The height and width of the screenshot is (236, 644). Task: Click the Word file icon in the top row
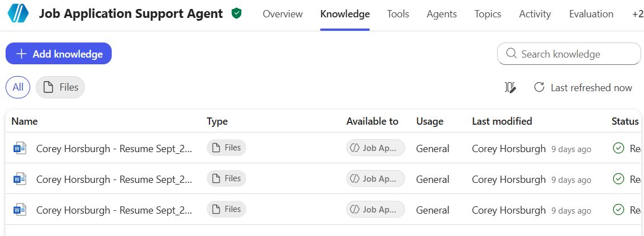coord(20,148)
